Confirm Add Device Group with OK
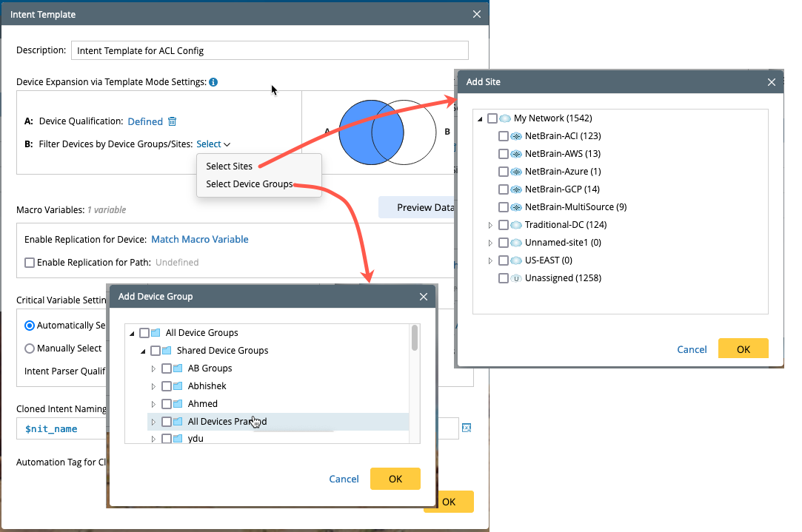 tap(395, 479)
